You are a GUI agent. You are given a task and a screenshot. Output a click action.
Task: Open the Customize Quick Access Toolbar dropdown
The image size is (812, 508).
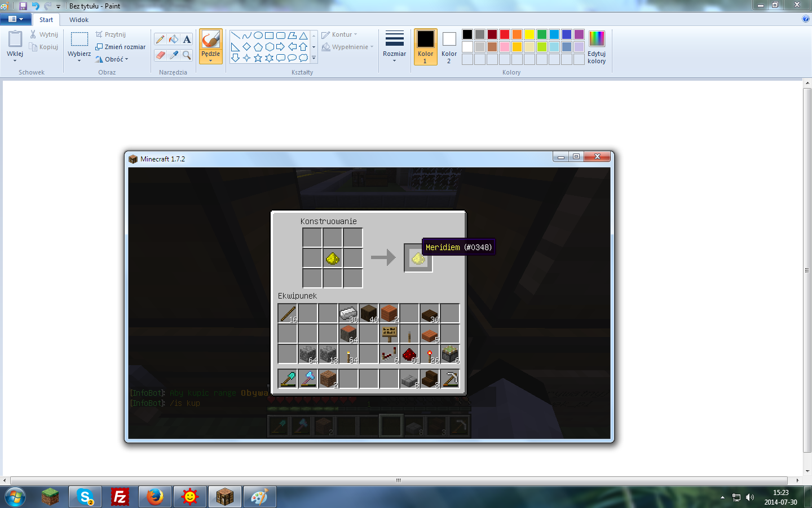click(58, 6)
